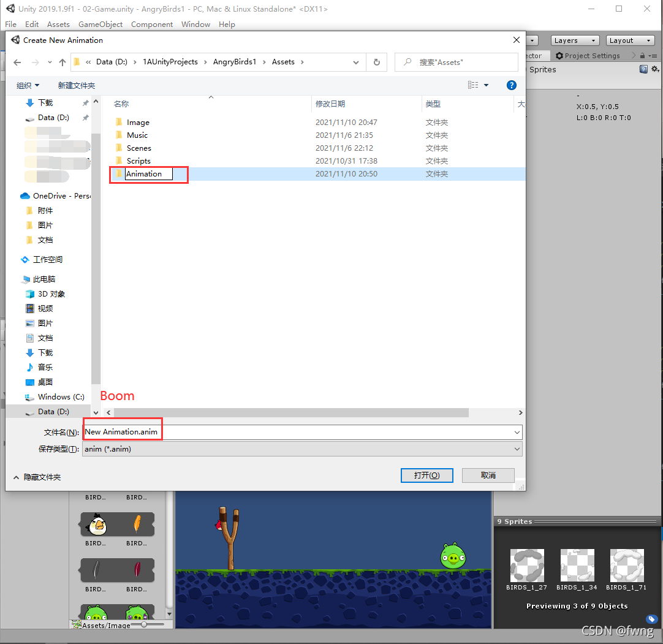Click 新建文件夹 to create a folder
This screenshot has width=663, height=644.
tap(77, 85)
